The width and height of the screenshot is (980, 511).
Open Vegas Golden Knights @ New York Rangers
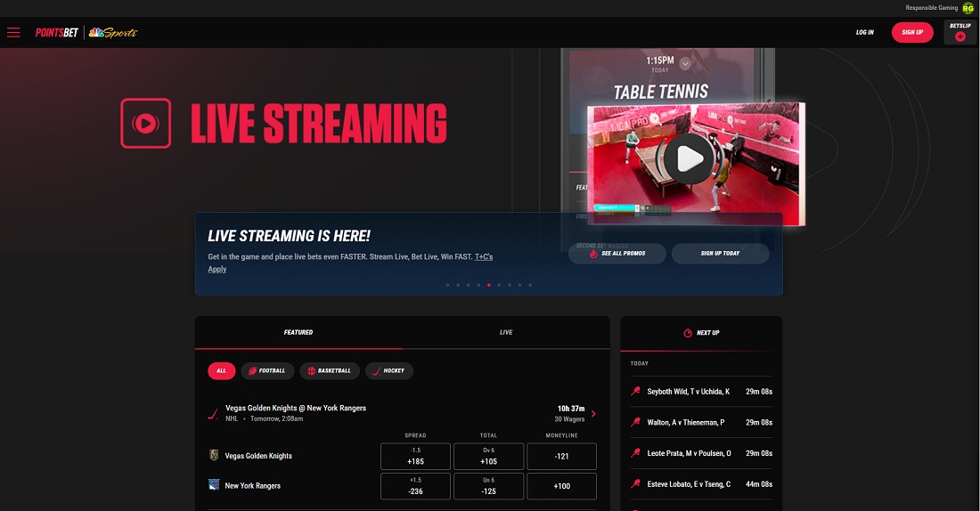296,408
